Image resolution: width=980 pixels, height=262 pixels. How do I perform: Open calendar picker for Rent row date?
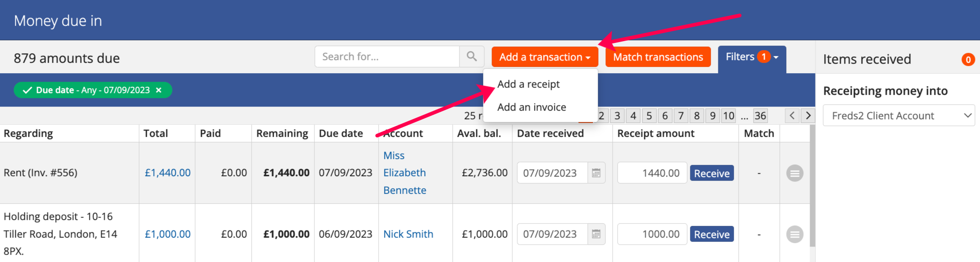click(x=596, y=173)
